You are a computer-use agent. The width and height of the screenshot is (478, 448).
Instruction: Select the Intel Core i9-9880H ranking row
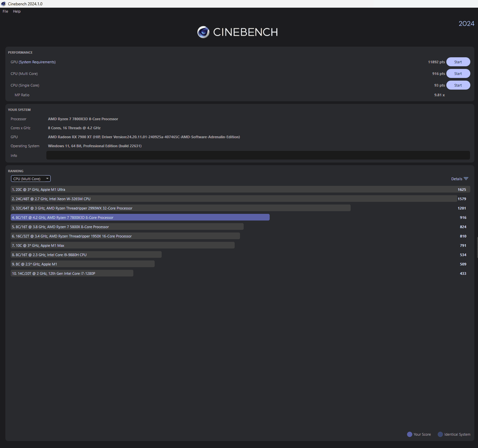(240, 254)
